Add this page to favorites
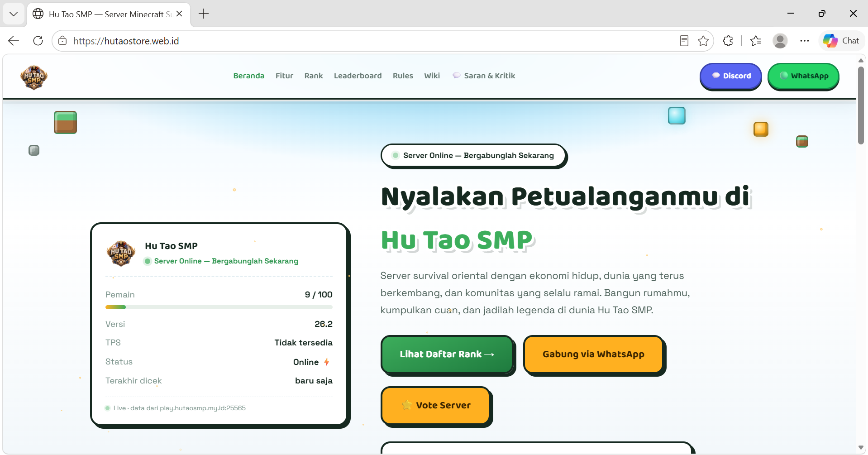Screen dimensions: 868x455 (x=703, y=41)
